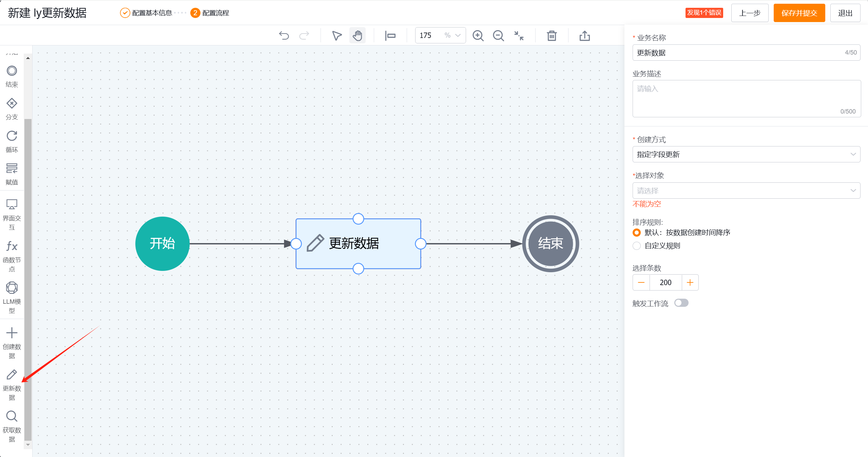Open the 选择对象 dropdown
868x457 pixels.
point(746,191)
